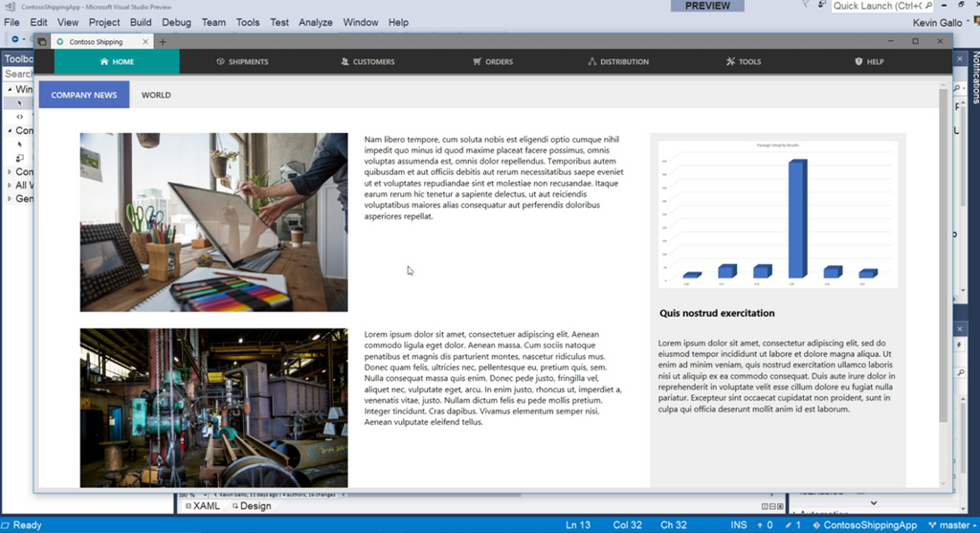The image size is (980, 533).
Task: Click the horizontal split pane icon near Design tab
Action: [772, 506]
